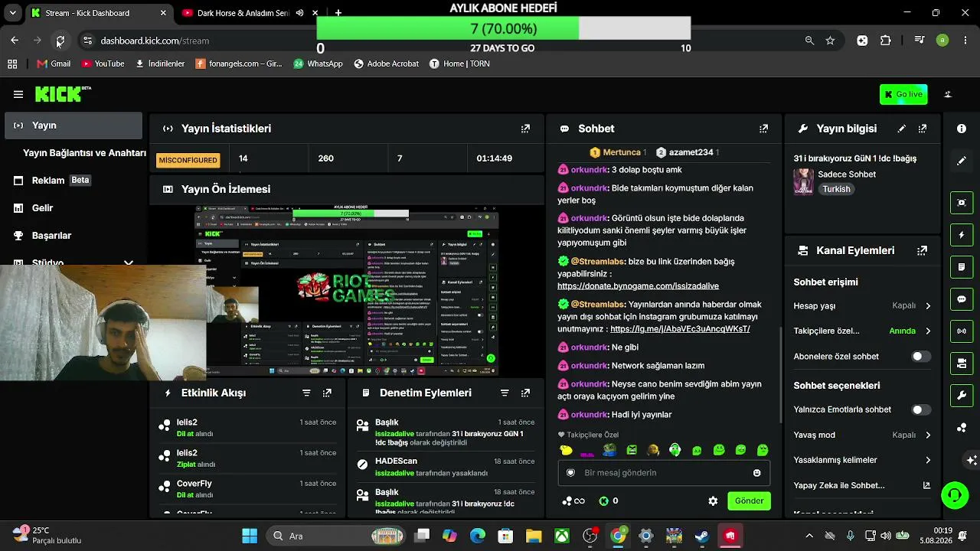Focus the Bir mesaj gönderin input
Viewport: 980px width, 551px height.
tap(664, 473)
